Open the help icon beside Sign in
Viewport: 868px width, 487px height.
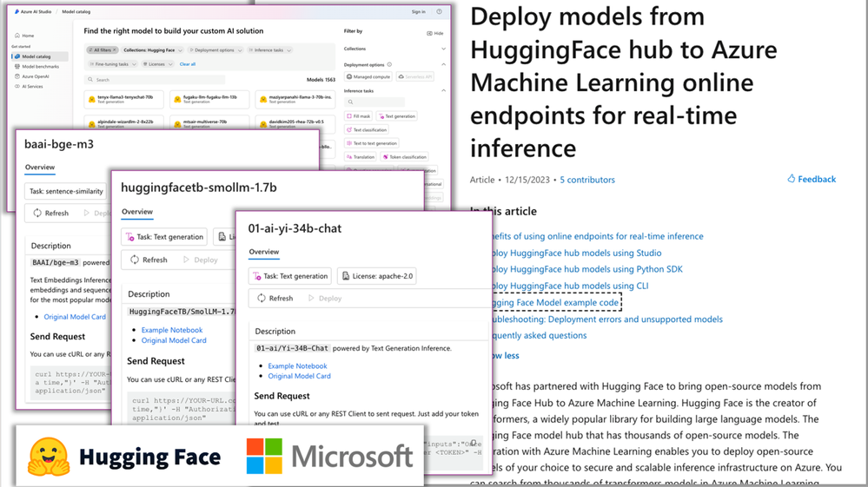(x=439, y=11)
